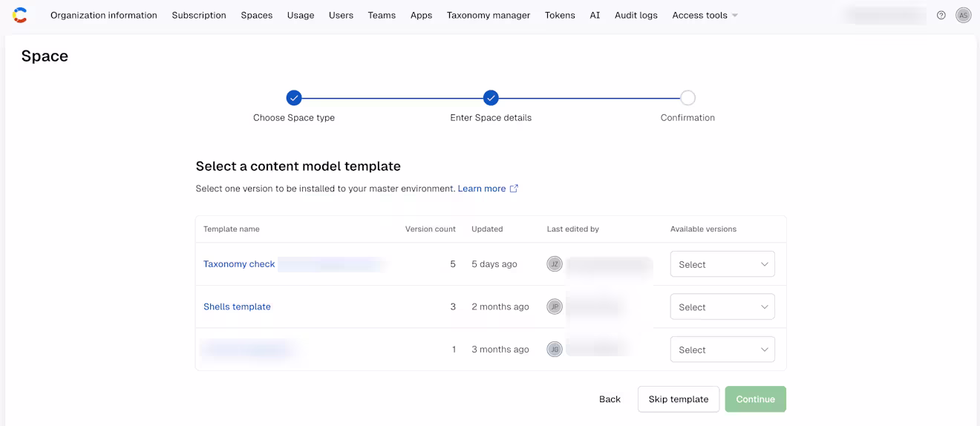
Task: Open Taxonomy manager
Action: (489, 15)
